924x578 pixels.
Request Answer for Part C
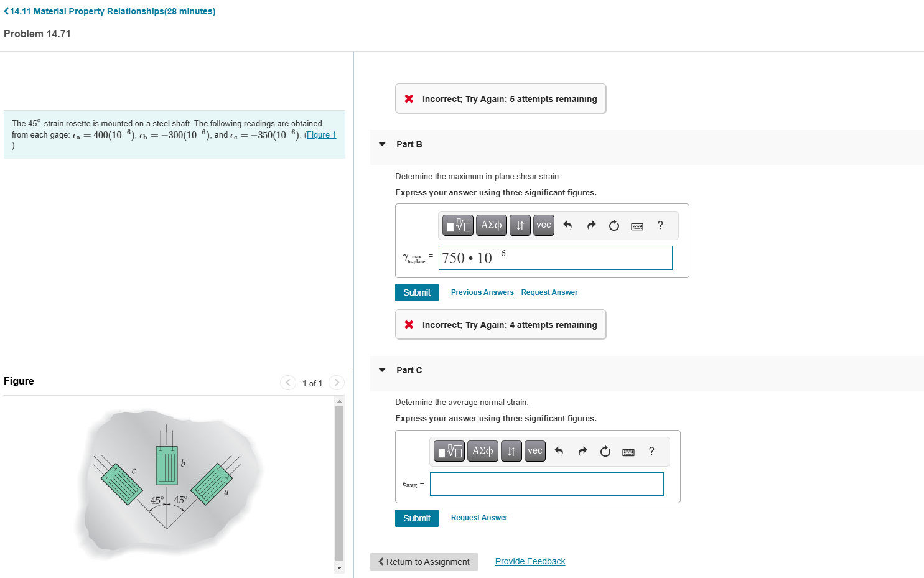click(x=479, y=518)
